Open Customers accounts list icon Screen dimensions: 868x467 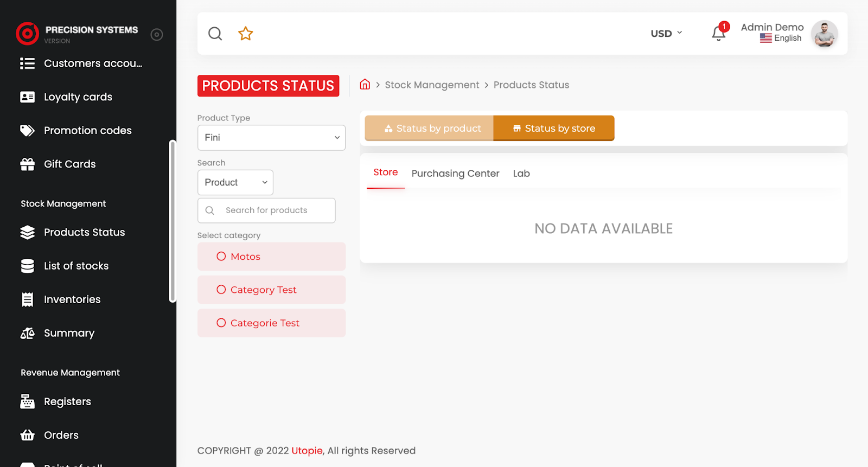[x=27, y=63]
